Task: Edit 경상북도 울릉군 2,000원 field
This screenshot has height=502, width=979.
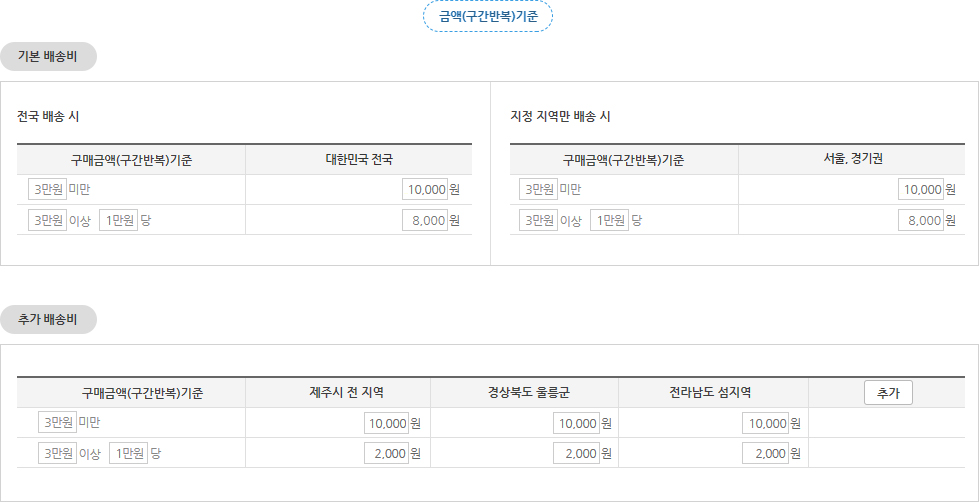Action: pyautogui.click(x=576, y=453)
